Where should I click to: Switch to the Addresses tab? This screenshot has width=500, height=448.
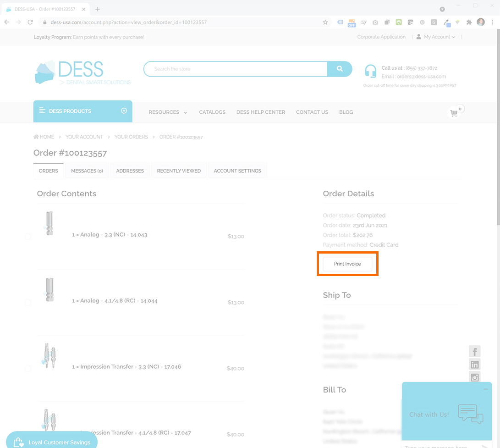click(x=130, y=171)
